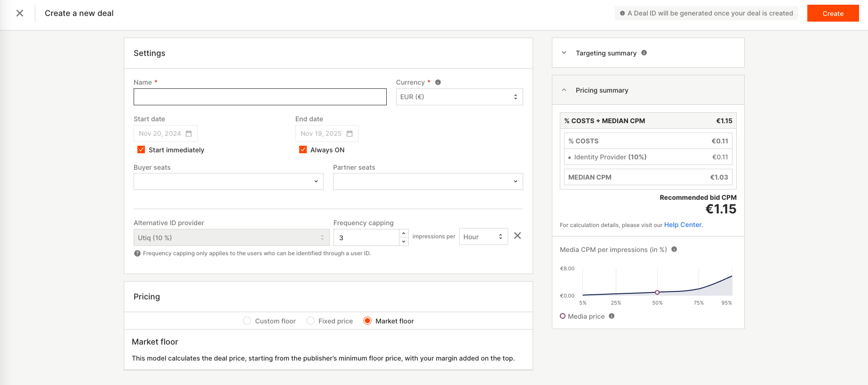868x385 pixels.
Task: Open the Start date calendar icon
Action: point(189,134)
